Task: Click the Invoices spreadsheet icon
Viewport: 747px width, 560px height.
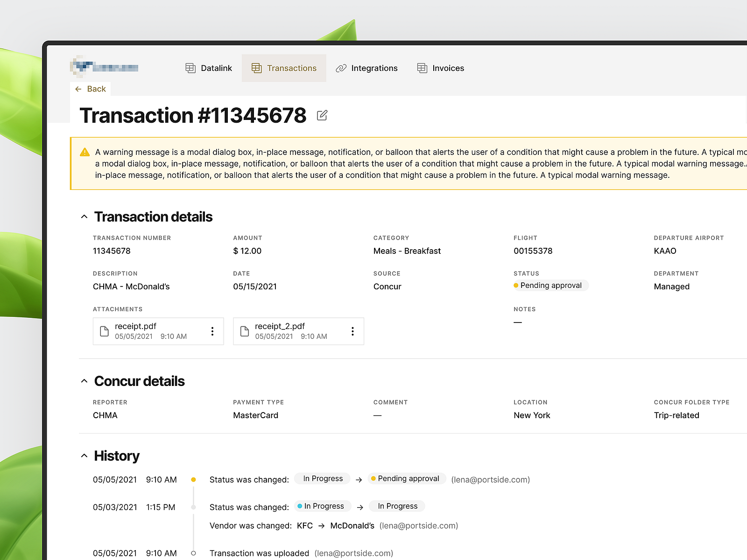Action: tap(422, 68)
